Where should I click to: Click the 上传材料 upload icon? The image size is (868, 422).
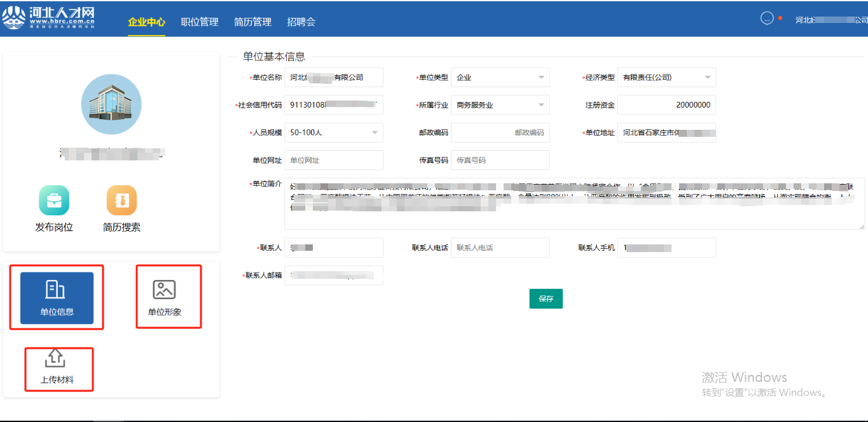[x=56, y=358]
